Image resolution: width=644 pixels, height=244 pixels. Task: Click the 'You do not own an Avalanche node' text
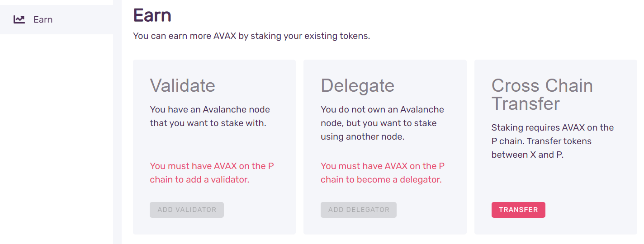click(382, 110)
